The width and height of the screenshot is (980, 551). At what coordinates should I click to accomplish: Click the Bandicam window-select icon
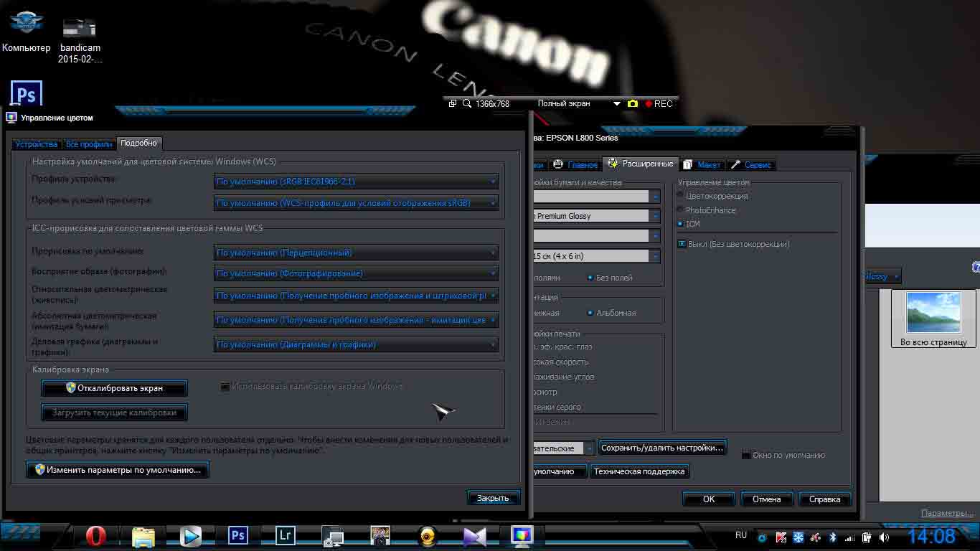point(453,104)
